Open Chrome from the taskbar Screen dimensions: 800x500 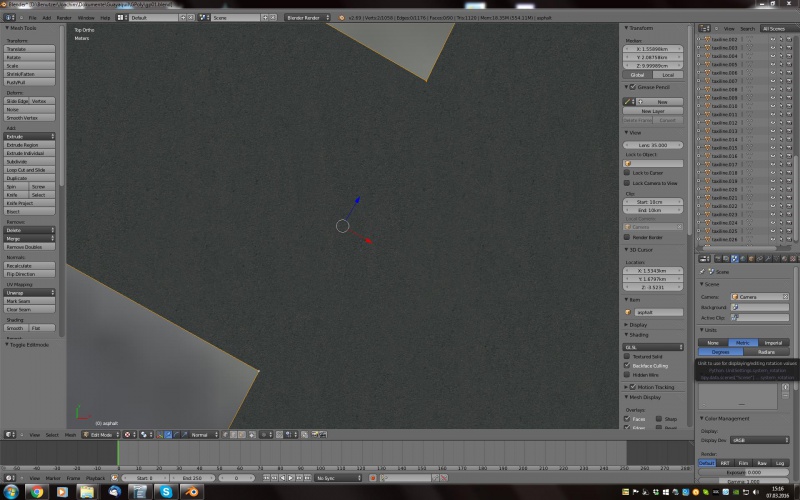point(36,492)
